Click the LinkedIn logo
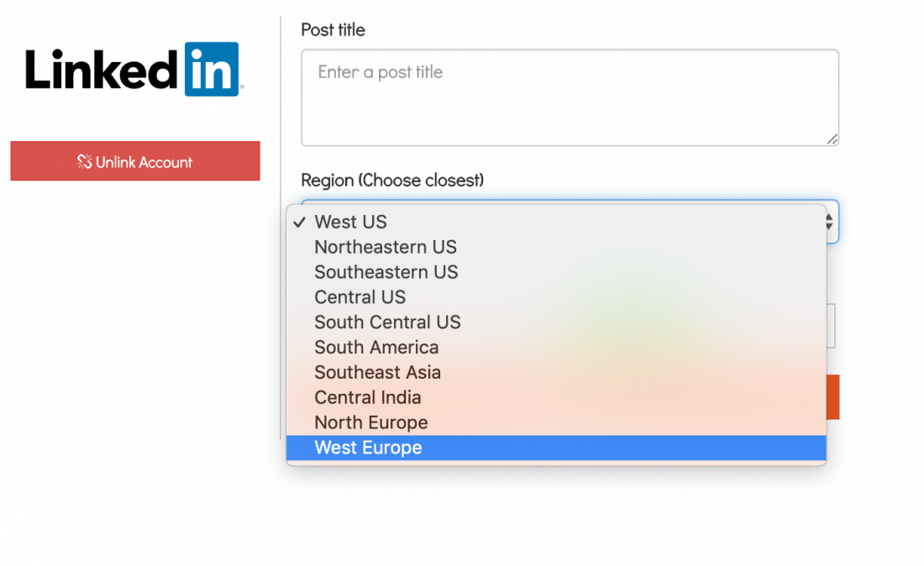The width and height of the screenshot is (924, 566). [134, 70]
